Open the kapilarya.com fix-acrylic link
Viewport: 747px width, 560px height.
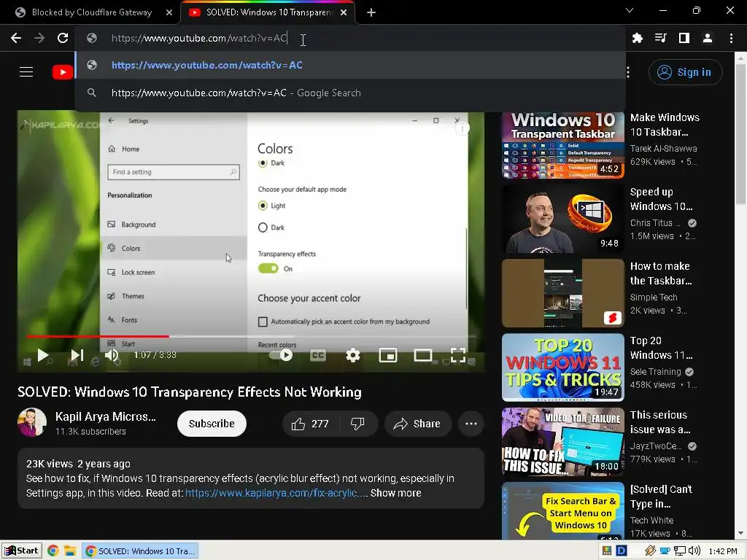[276, 493]
